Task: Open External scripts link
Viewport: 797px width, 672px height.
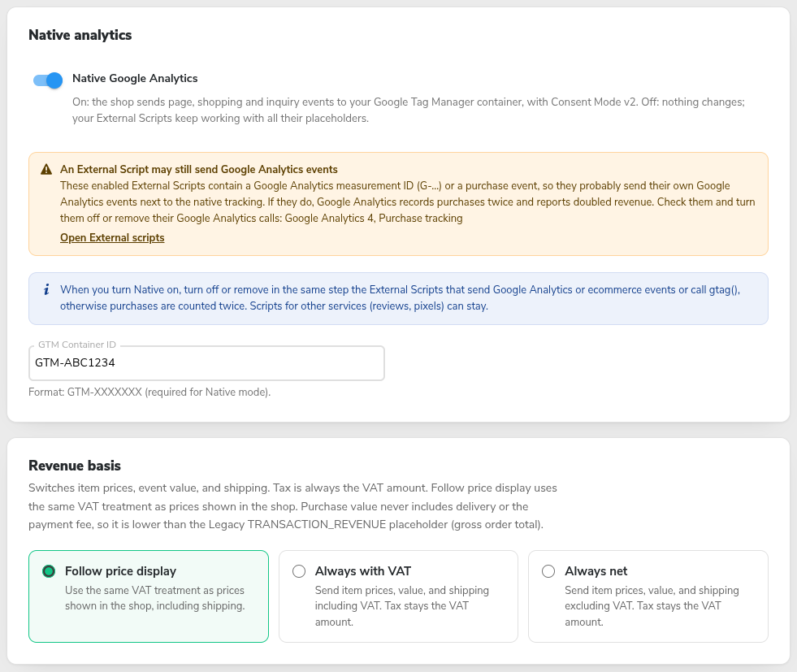Action: point(112,237)
